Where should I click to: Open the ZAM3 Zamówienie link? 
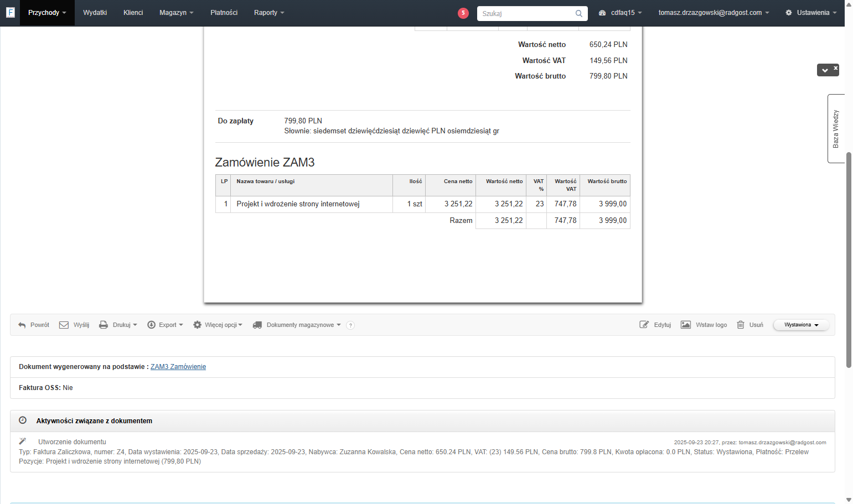(x=178, y=367)
